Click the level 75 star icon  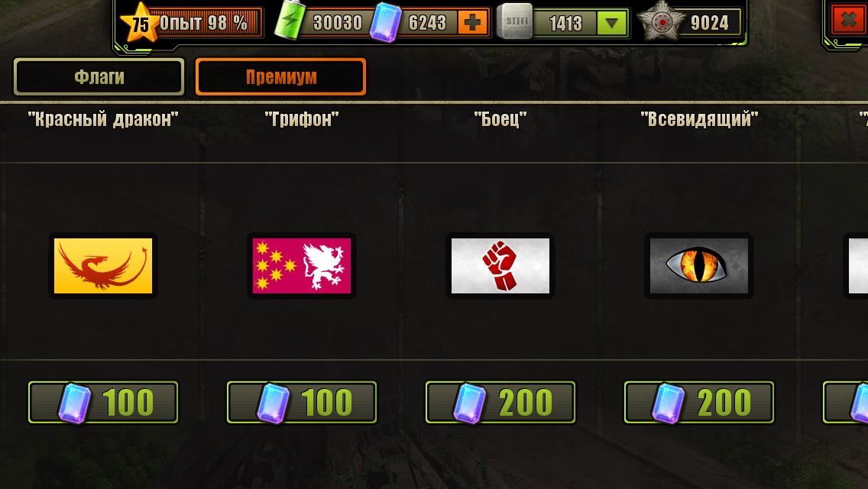(139, 23)
